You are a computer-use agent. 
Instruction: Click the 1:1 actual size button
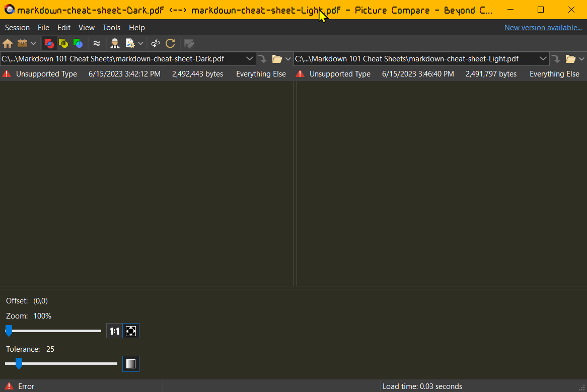click(115, 331)
